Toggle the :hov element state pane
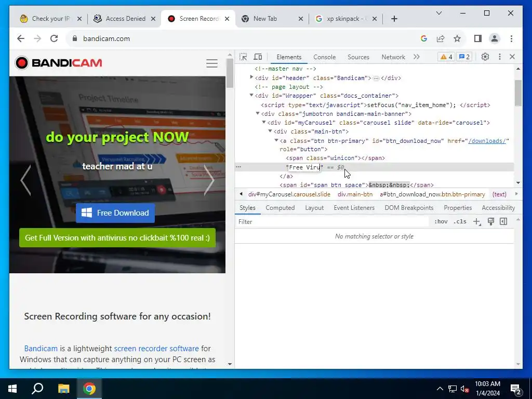 [441, 221]
